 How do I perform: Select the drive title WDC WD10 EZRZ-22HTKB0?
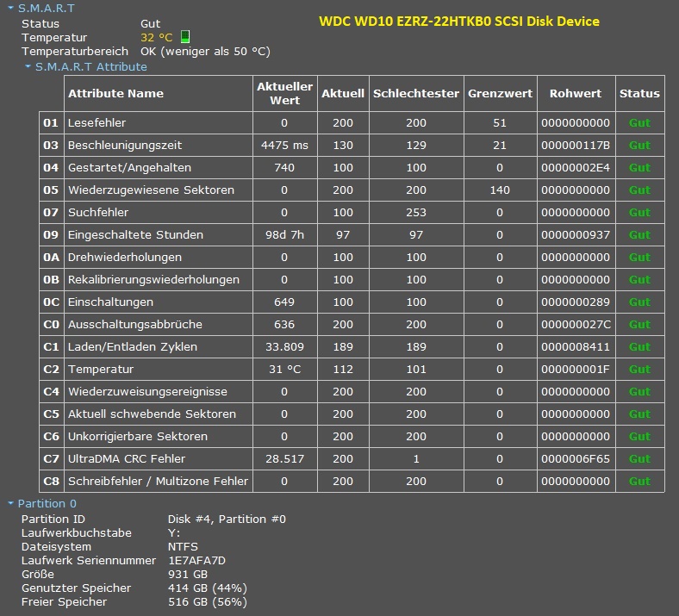tap(459, 22)
